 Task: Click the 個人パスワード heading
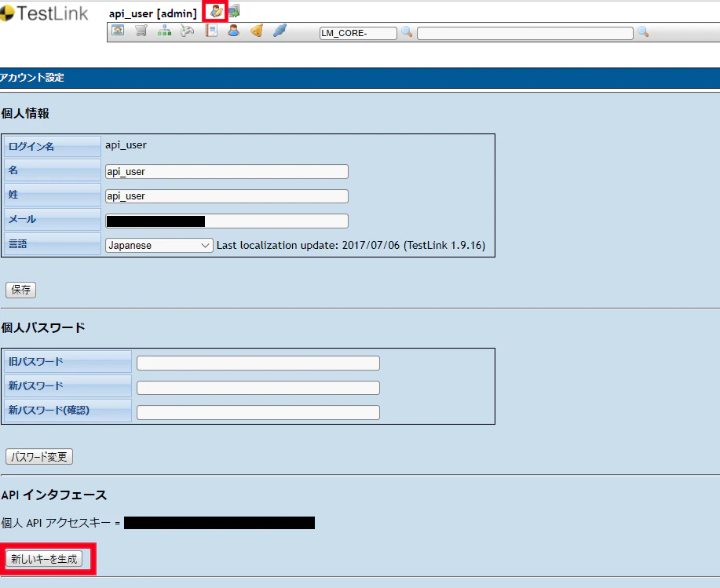pyautogui.click(x=43, y=327)
